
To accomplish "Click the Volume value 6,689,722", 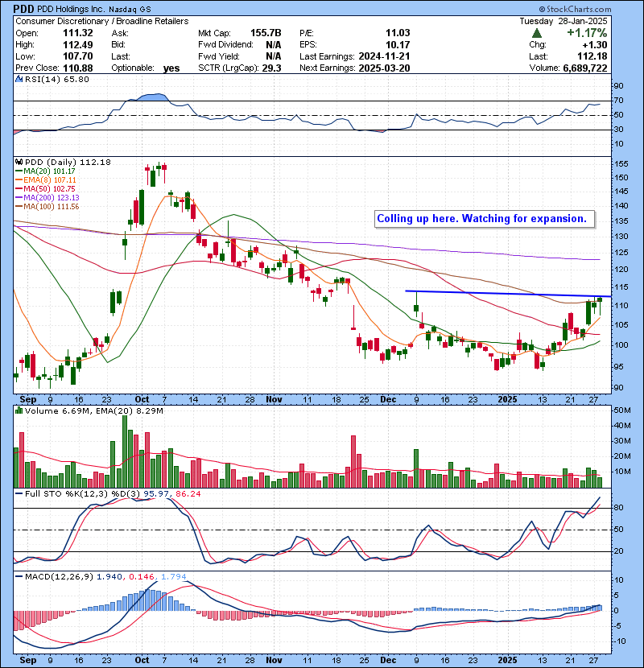I will point(585,68).
